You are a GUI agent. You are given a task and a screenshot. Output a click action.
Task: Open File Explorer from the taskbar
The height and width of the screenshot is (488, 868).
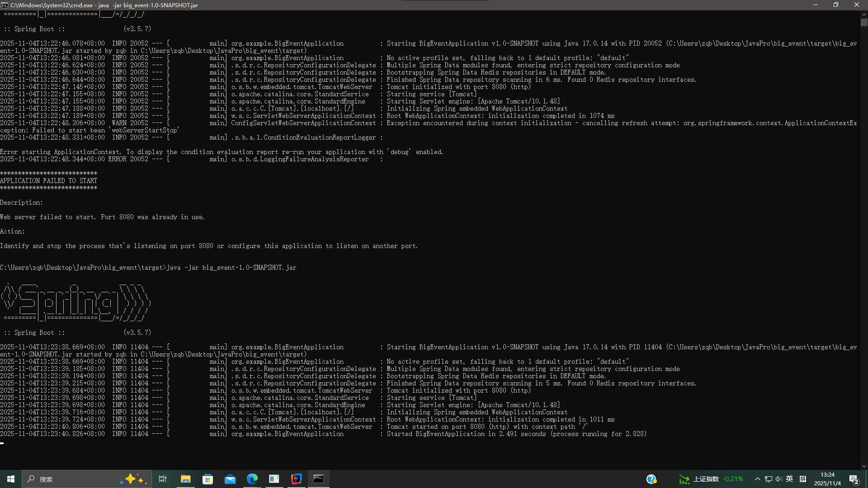click(185, 479)
